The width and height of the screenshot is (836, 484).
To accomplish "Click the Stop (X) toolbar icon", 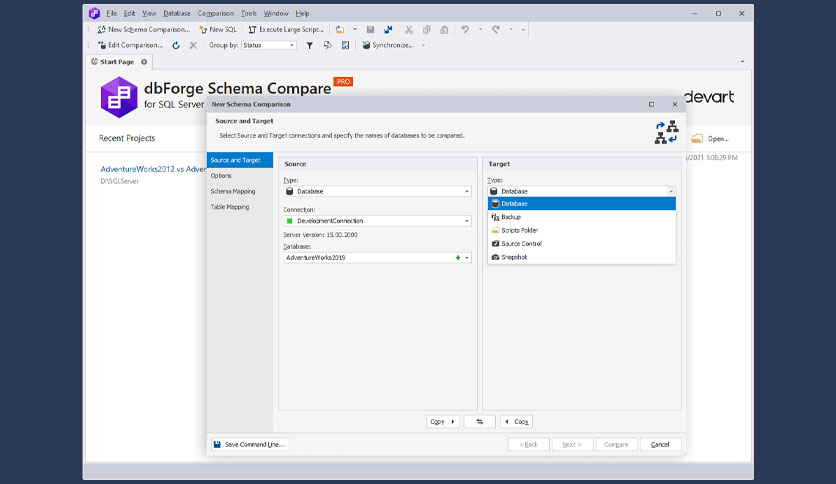I will point(193,45).
